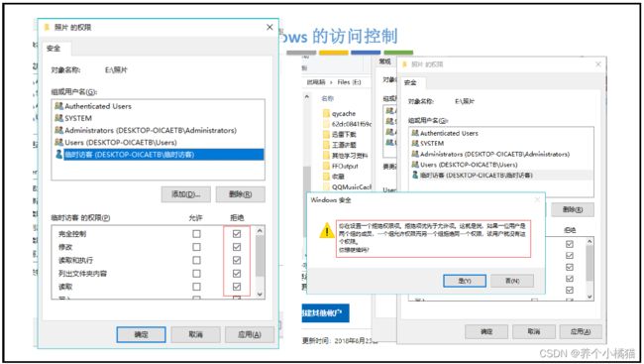
Task: Close the left 照片 的权限 dialog
Action: click(269, 27)
